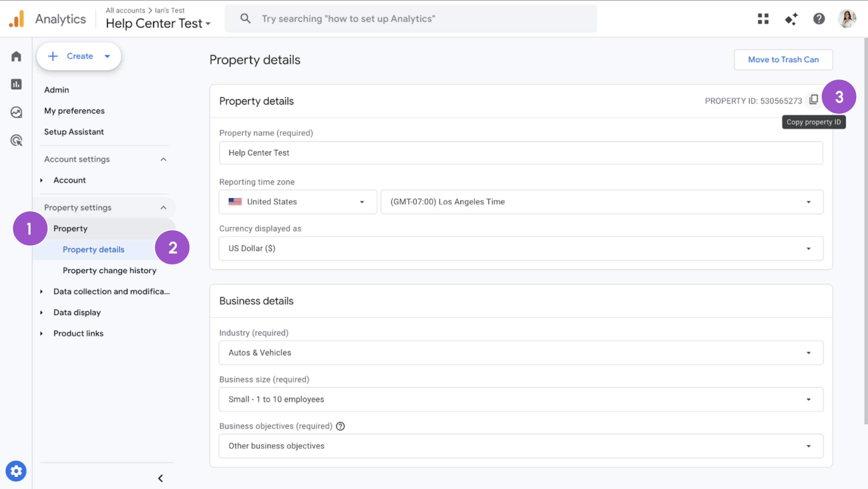Open the Insights sparkle icon

(x=791, y=19)
